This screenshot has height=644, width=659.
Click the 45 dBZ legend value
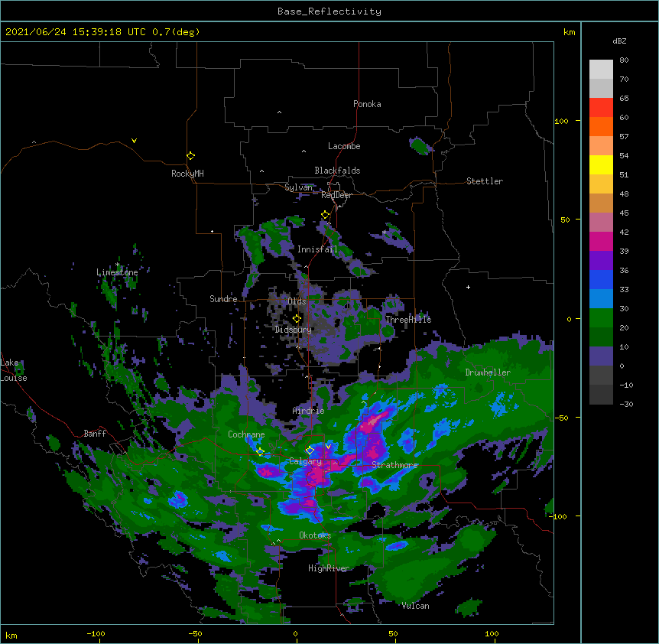624,213
